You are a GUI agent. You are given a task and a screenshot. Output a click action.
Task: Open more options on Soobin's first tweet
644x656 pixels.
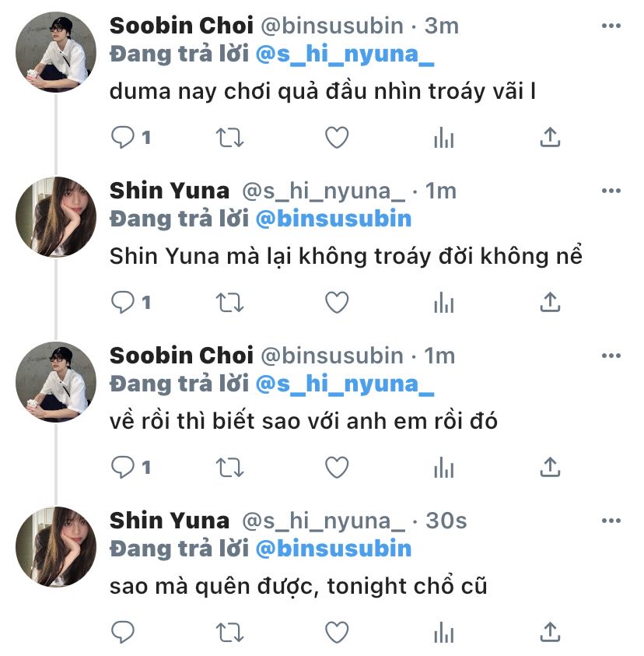611,26
